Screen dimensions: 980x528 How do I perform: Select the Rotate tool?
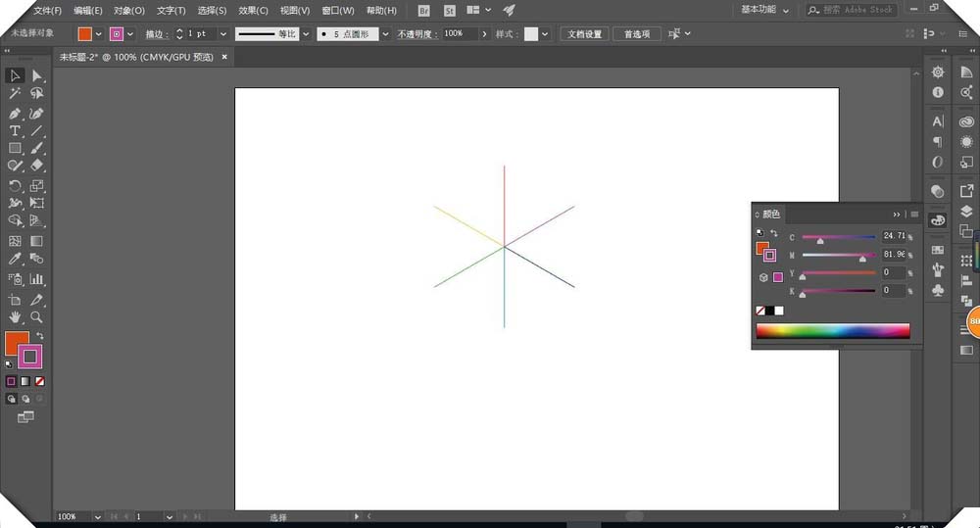(x=15, y=185)
